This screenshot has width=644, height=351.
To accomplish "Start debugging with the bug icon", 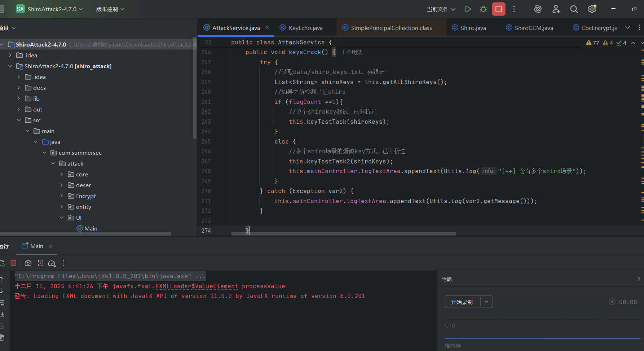I will click(483, 9).
